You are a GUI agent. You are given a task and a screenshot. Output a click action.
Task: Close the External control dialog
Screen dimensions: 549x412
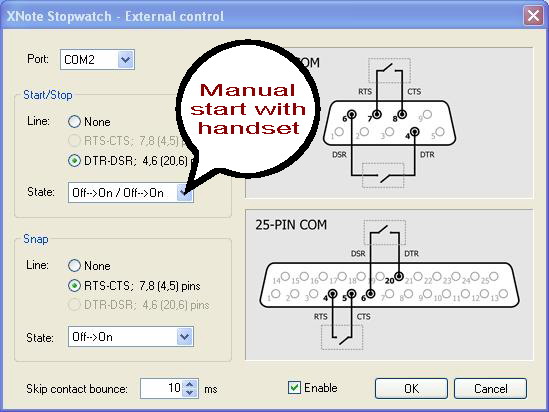pyautogui.click(x=533, y=16)
